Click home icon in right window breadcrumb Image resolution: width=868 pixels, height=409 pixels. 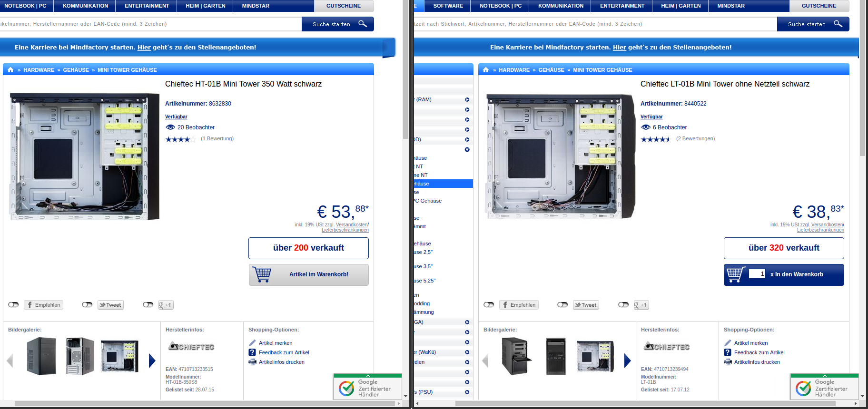[x=486, y=70]
